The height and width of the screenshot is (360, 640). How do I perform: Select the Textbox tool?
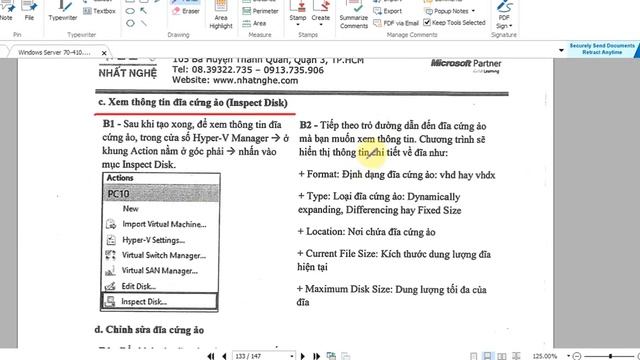[x=100, y=11]
